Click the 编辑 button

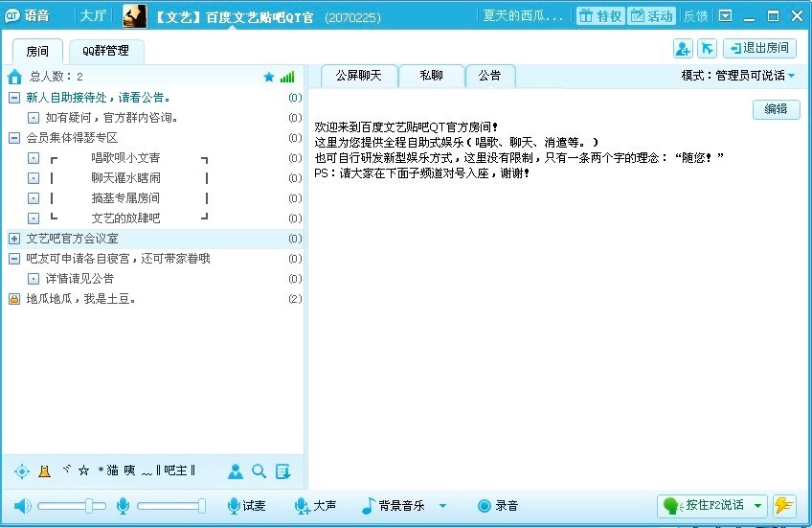(x=776, y=109)
